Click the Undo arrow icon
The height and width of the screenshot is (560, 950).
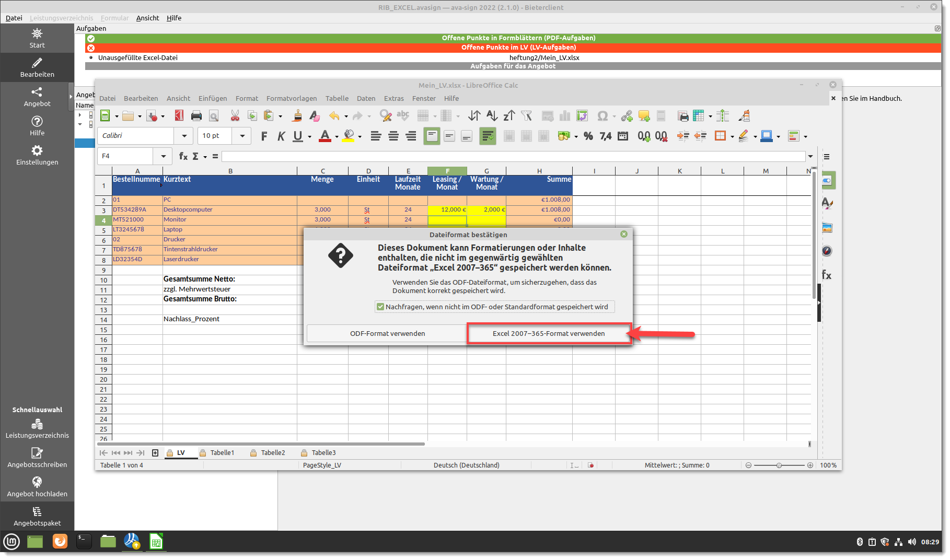[334, 116]
